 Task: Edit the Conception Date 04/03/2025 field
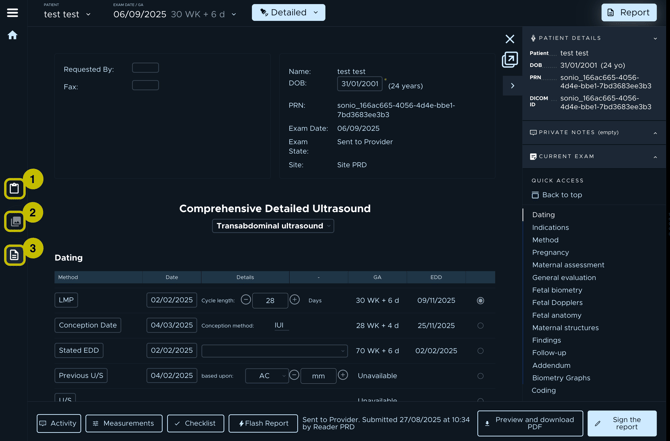[171, 325]
